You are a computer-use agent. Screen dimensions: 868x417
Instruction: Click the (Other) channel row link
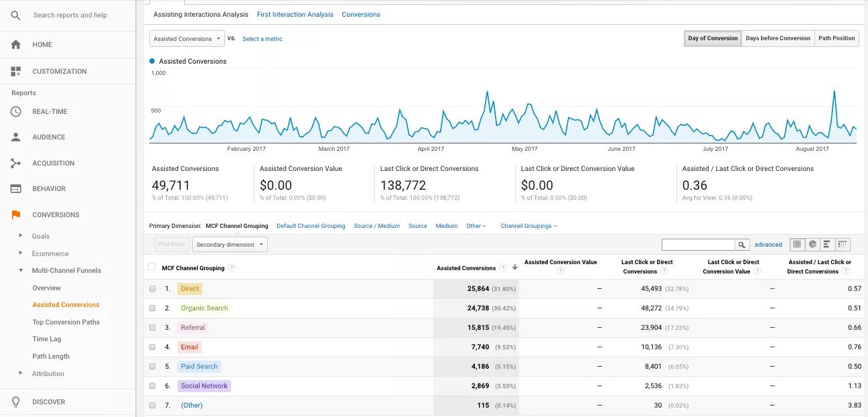pos(192,406)
